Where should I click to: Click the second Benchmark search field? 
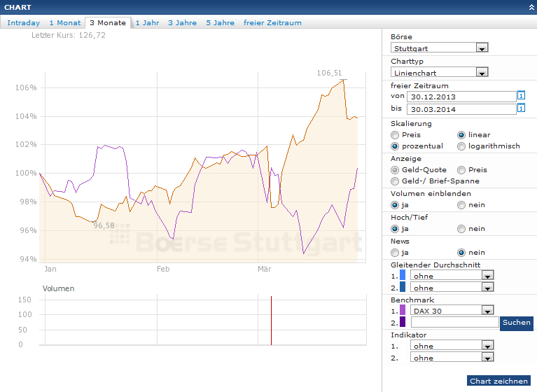click(454, 323)
